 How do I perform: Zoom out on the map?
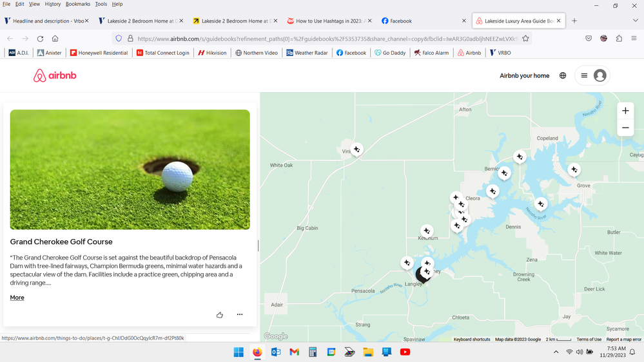coord(625,128)
